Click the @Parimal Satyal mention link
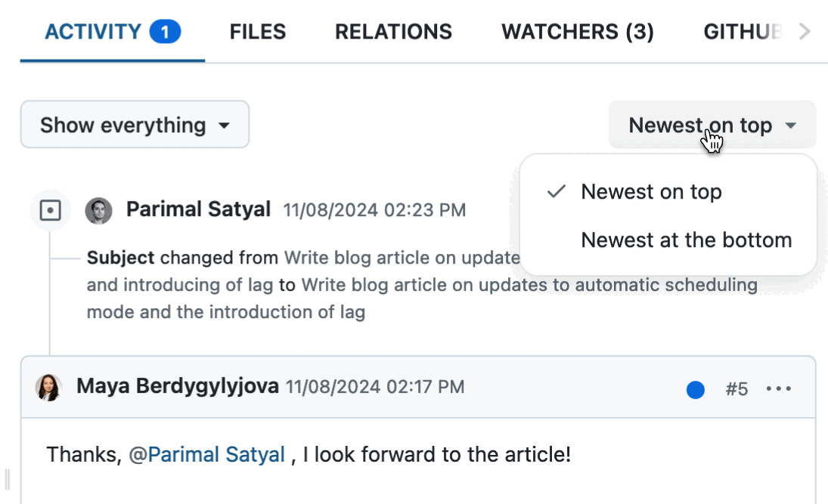828x504 pixels. coord(216,454)
